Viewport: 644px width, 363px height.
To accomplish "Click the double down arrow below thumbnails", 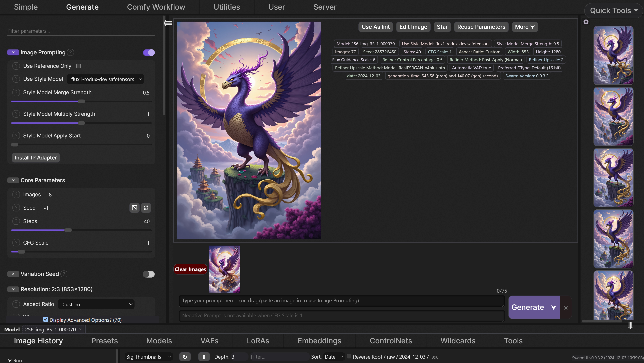I will point(630,325).
